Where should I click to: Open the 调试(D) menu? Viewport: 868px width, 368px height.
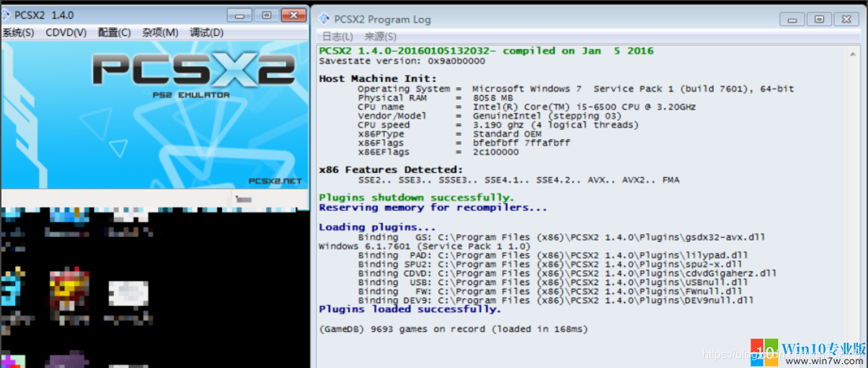pyautogui.click(x=207, y=32)
